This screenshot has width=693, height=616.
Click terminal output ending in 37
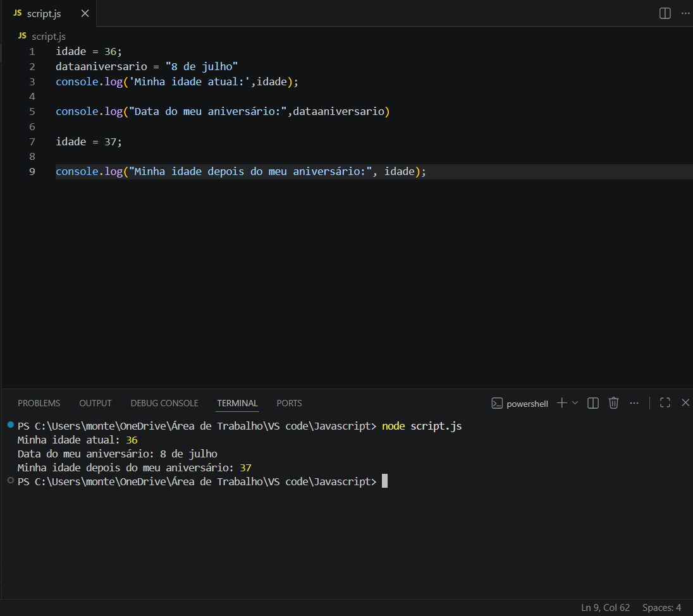(134, 468)
